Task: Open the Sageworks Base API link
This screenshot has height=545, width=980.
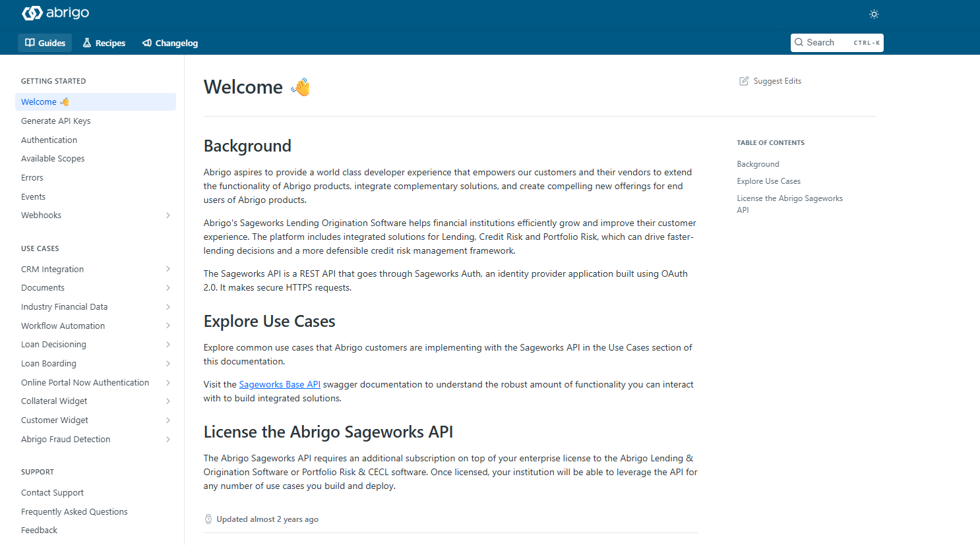Action: tap(280, 384)
